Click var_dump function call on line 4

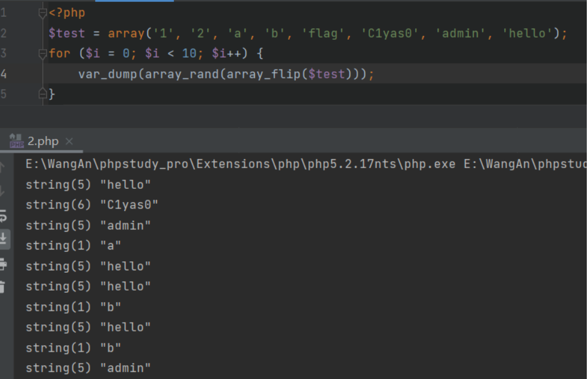pyautogui.click(x=108, y=74)
